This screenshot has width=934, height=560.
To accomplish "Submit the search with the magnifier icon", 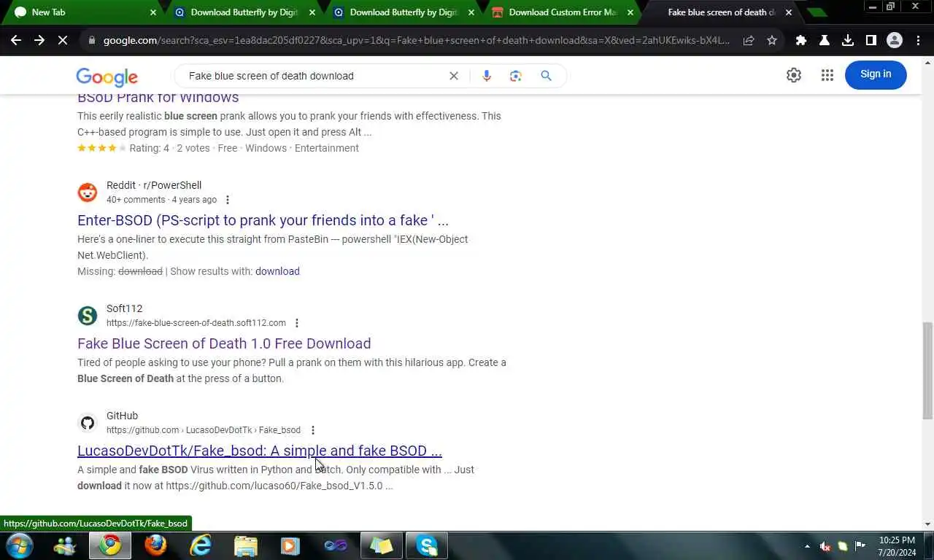I will pos(546,76).
